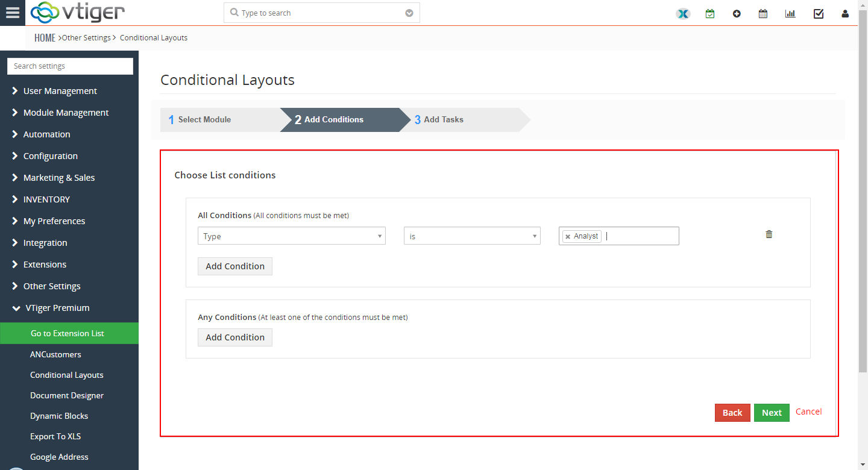868x470 pixels.
Task: Open Export To XLS in sidebar
Action: [x=55, y=436]
